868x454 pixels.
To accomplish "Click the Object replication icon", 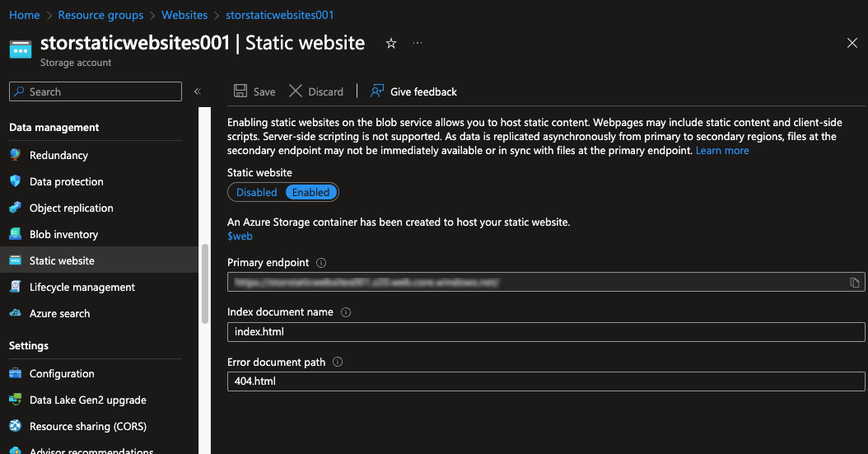I will [16, 208].
